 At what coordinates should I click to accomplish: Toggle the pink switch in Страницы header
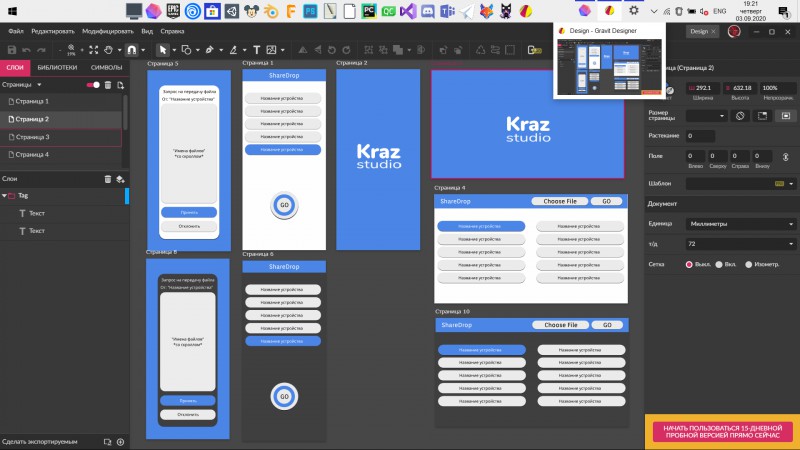(93, 85)
